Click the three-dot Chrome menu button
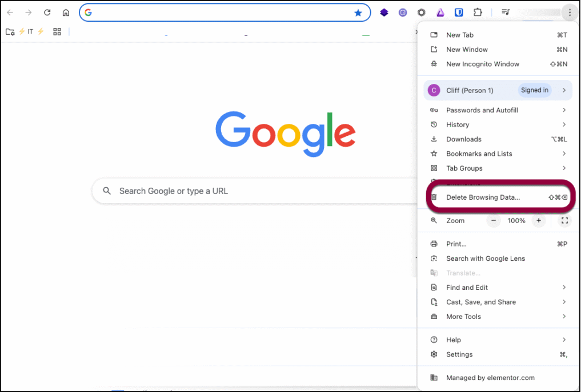 click(x=570, y=13)
